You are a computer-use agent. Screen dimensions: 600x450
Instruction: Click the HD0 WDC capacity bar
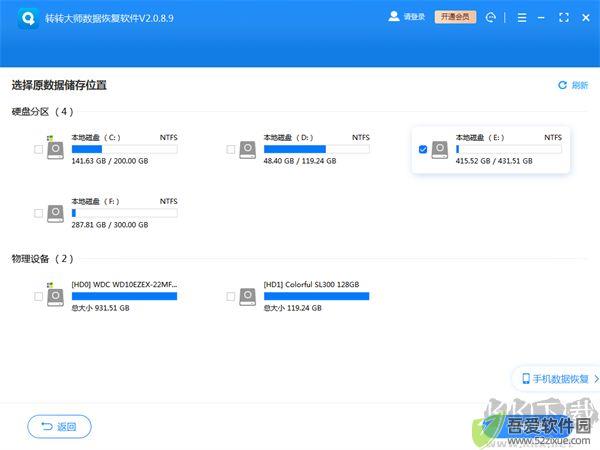124,296
